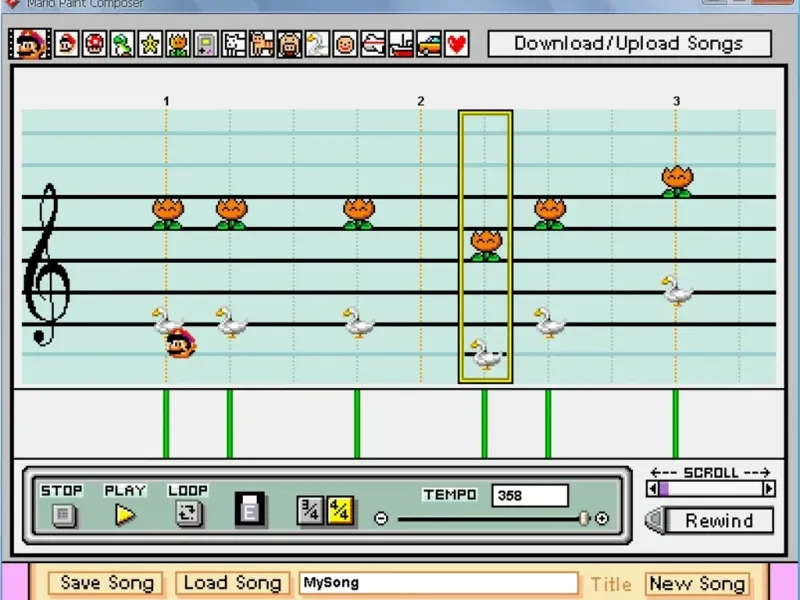Click the purple scroll bar thumb
Viewport: 800px width, 600px height.
(664, 489)
